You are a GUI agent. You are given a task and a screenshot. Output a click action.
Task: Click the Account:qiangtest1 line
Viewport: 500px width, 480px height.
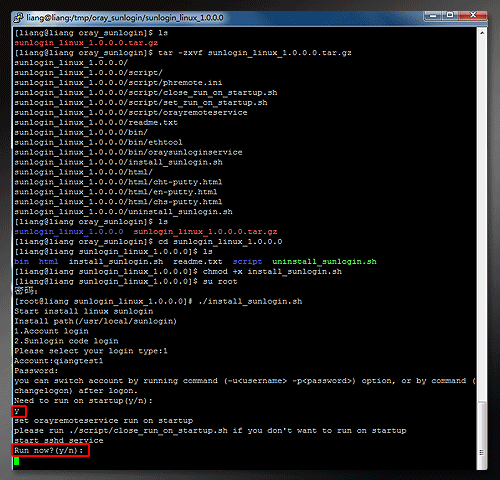(59, 361)
